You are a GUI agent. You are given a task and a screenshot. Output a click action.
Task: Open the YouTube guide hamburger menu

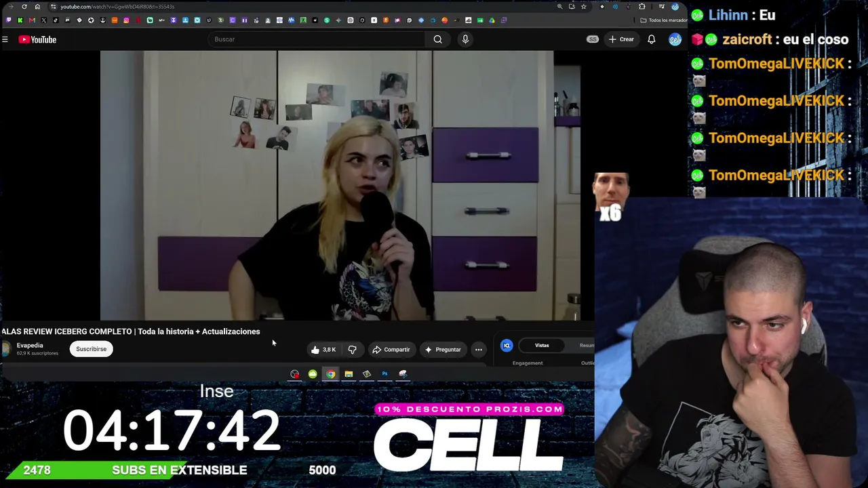(5, 39)
